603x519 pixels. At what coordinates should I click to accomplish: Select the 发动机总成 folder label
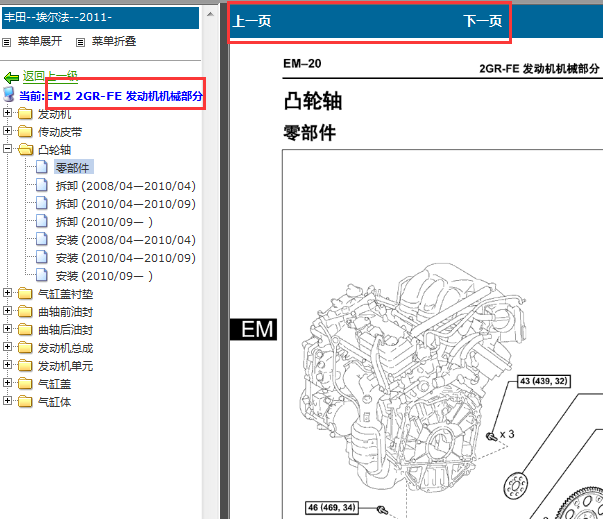[x=65, y=348]
